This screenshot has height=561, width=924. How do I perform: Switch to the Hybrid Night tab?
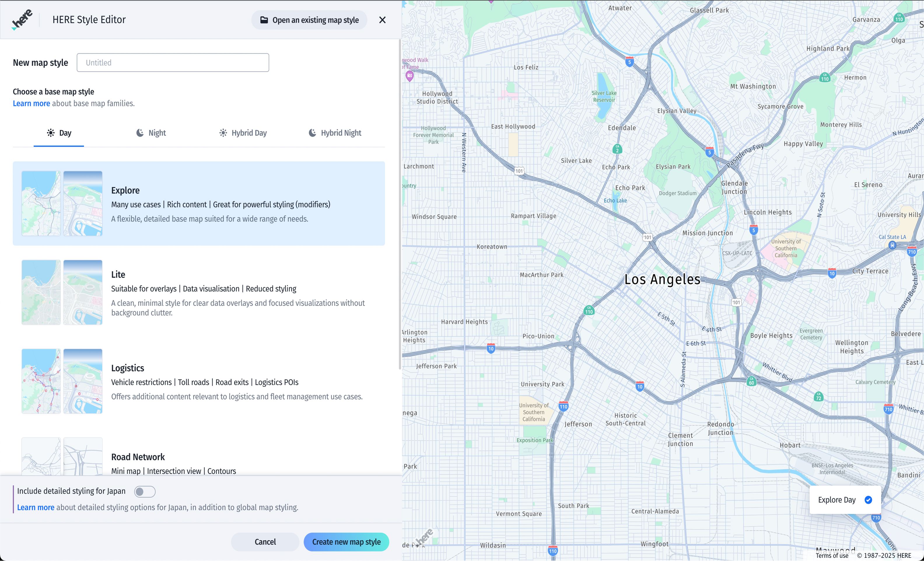(335, 133)
